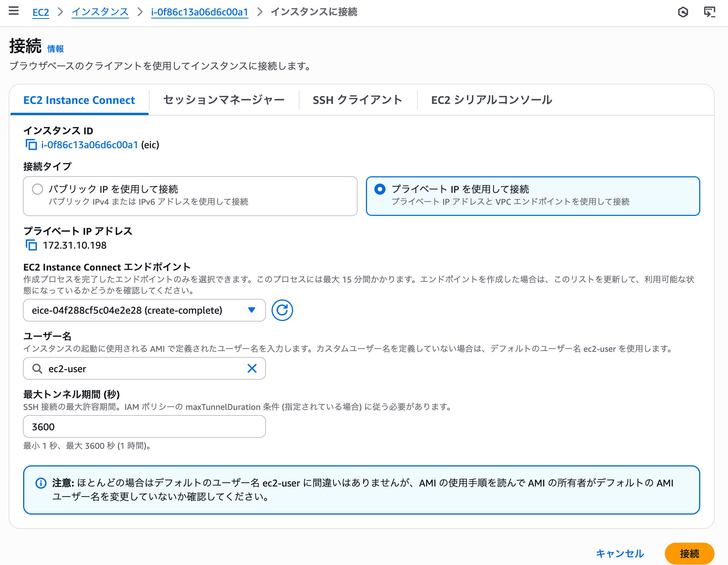Switch to the SSH クライアント tab
This screenshot has width=728, height=565.
(x=357, y=100)
